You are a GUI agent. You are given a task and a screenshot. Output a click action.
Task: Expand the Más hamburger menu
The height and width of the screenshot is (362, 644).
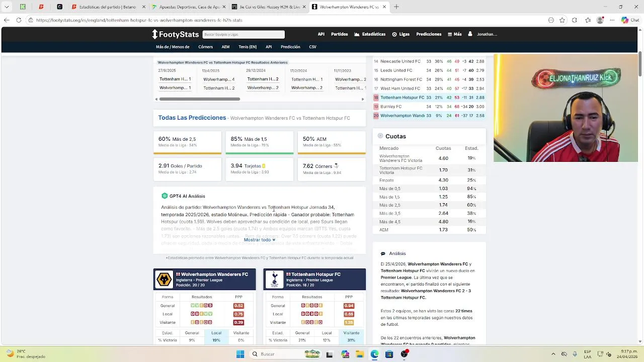[x=454, y=34]
